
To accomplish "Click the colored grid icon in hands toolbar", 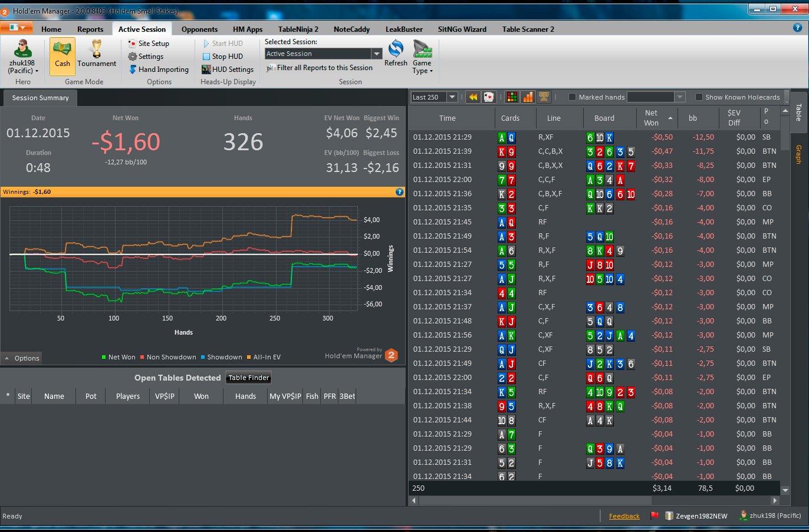I will coord(512,97).
